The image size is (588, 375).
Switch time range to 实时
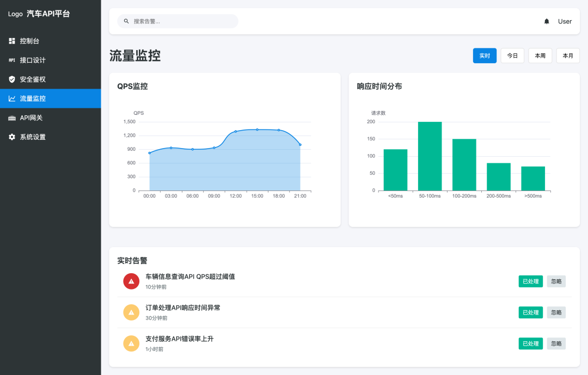click(485, 56)
